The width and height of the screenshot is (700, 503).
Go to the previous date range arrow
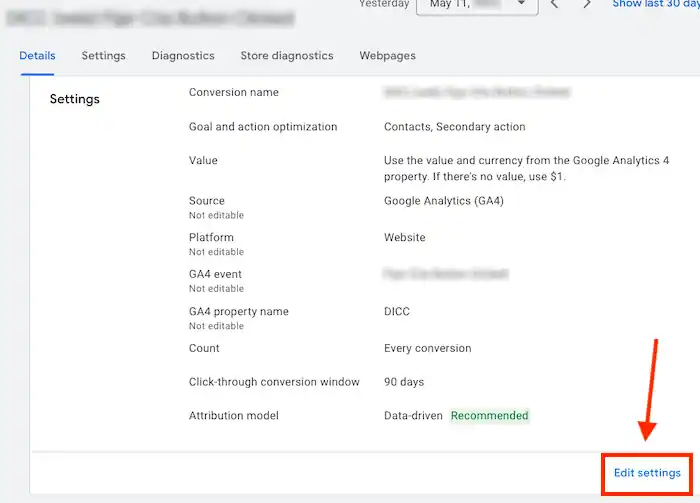tap(555, 5)
